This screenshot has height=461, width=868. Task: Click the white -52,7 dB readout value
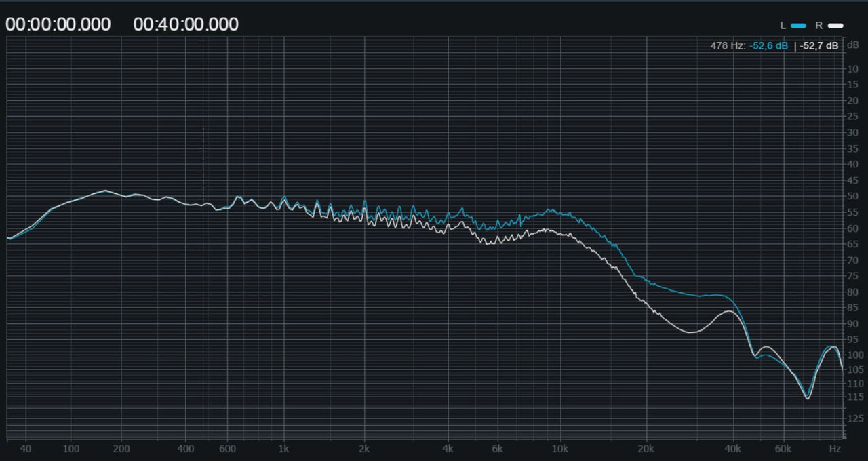coord(819,45)
